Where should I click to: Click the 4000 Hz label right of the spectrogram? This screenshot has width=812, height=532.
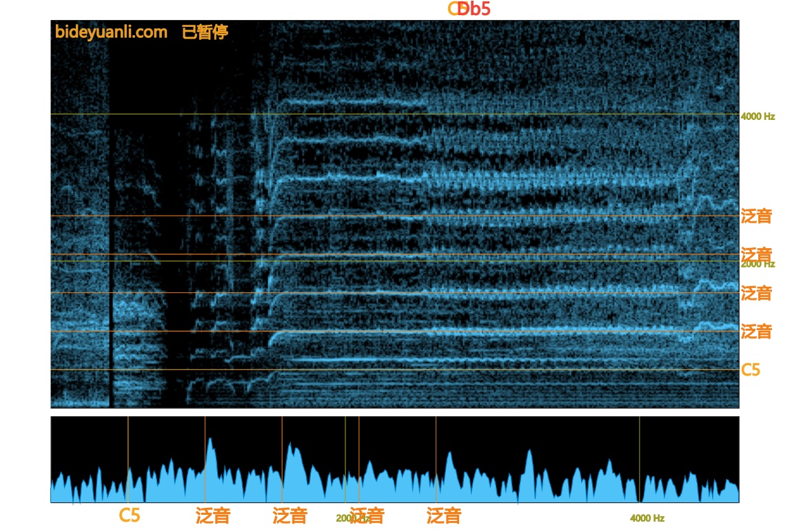click(758, 116)
